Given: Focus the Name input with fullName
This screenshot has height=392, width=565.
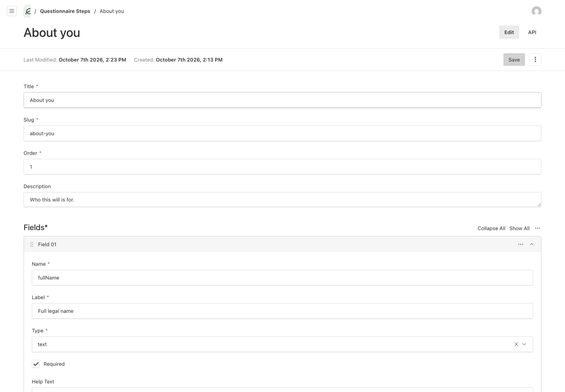Looking at the screenshot, I should pos(282,278).
